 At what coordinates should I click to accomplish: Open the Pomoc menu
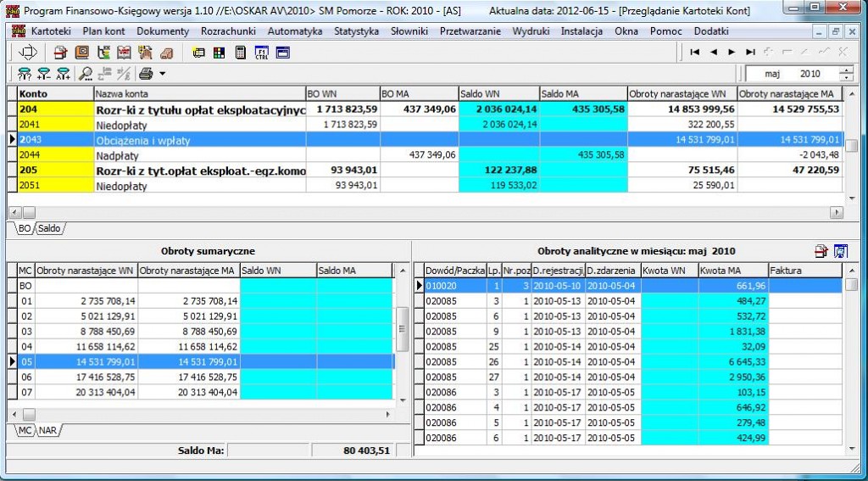click(x=666, y=31)
